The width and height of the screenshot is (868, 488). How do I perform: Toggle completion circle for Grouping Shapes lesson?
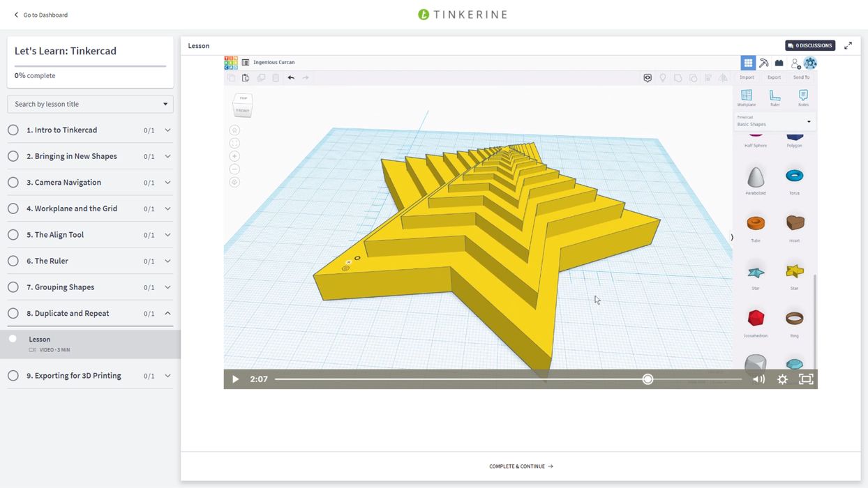pos(13,287)
